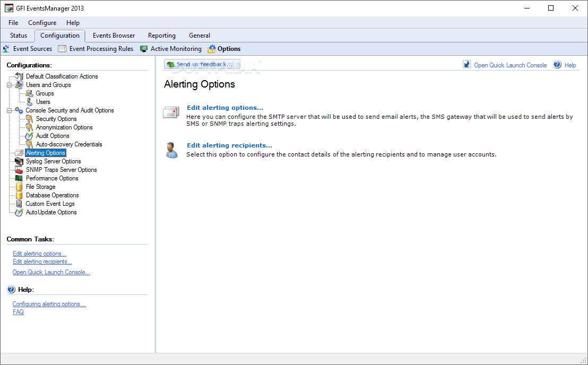The image size is (588, 365).
Task: Open the Configure menu
Action: point(42,23)
